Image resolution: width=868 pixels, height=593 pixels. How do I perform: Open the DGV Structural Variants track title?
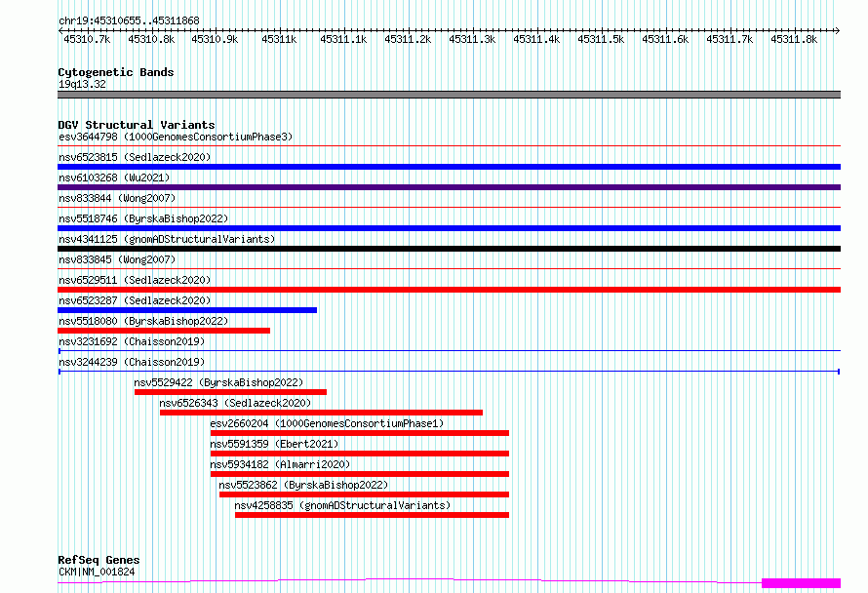(x=137, y=125)
